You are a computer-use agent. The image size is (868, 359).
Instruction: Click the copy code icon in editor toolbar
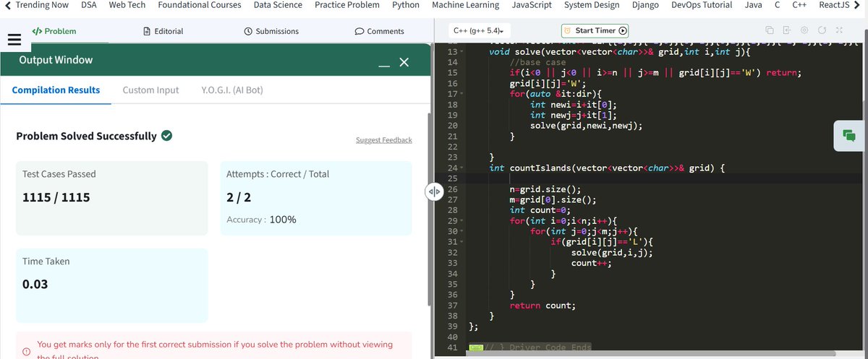point(770,31)
